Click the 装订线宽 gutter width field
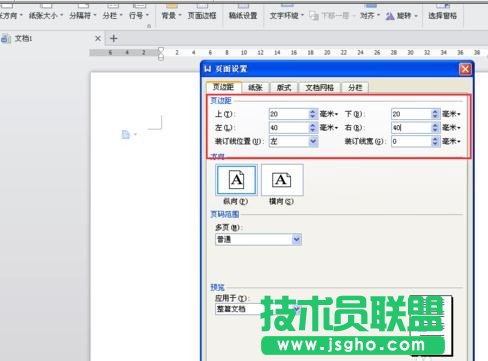Viewport: 488px width, 361px height. point(411,141)
